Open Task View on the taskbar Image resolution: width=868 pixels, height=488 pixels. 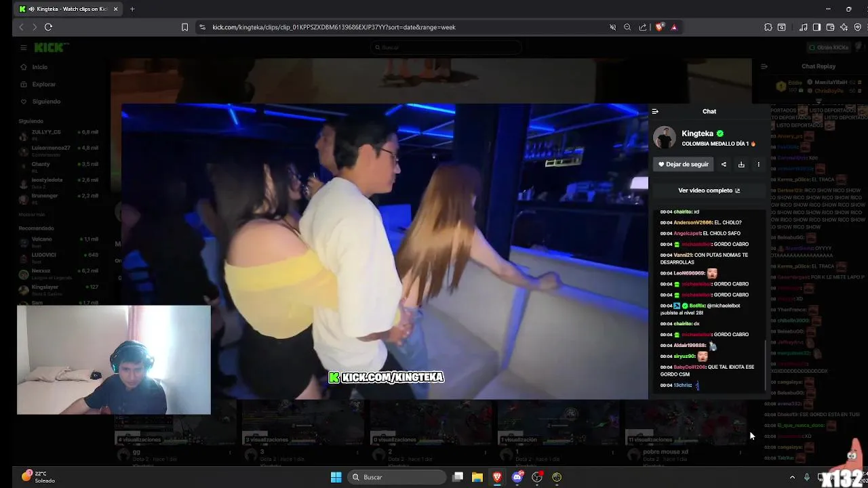[458, 477]
